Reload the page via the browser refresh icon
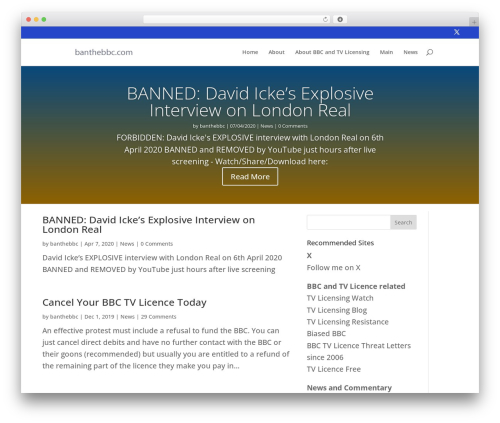500x423 pixels. click(x=325, y=20)
